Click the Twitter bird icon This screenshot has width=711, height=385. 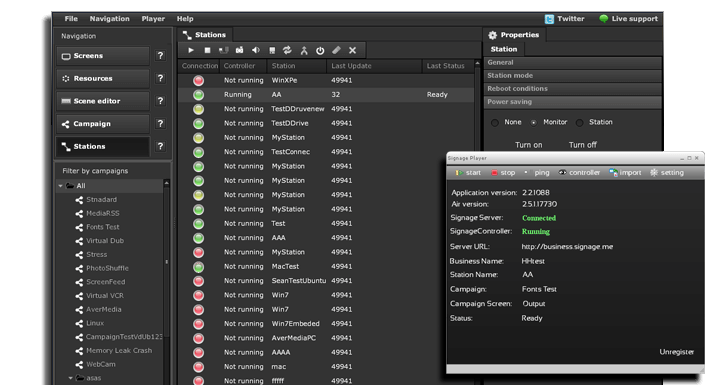click(x=549, y=19)
